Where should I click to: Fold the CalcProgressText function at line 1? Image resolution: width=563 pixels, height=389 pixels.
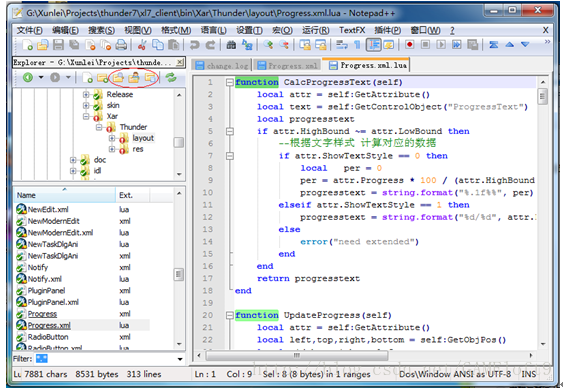tap(229, 83)
